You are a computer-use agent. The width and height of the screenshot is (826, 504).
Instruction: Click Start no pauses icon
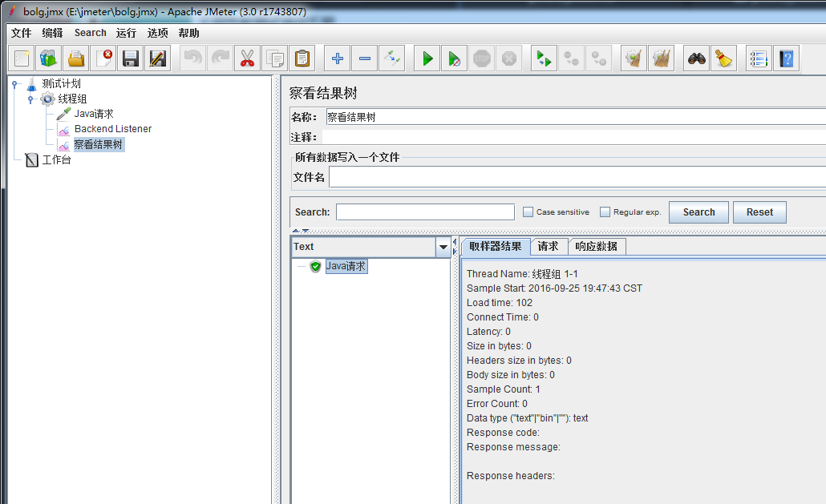(x=455, y=58)
